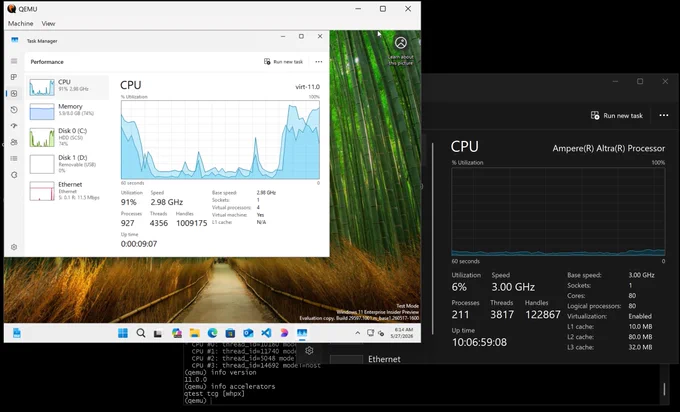The height and width of the screenshot is (412, 680).
Task: Open Microsoft Store from the guest taskbar
Action: 230,333
